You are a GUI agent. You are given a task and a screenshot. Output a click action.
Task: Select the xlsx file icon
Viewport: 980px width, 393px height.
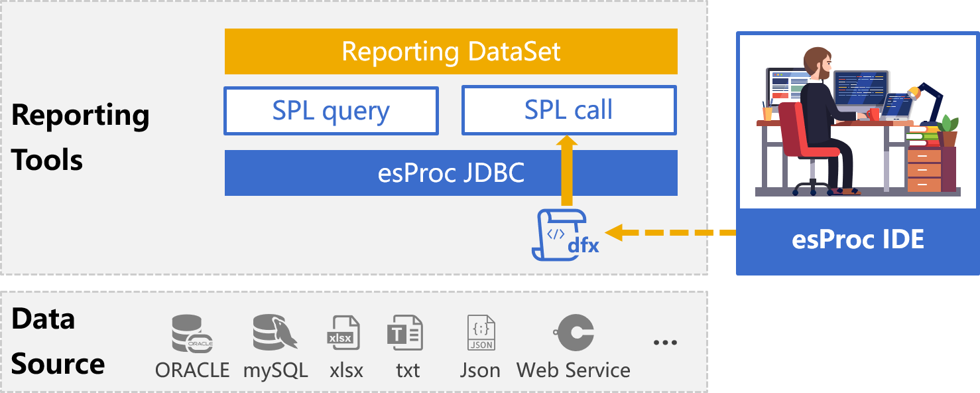click(344, 333)
